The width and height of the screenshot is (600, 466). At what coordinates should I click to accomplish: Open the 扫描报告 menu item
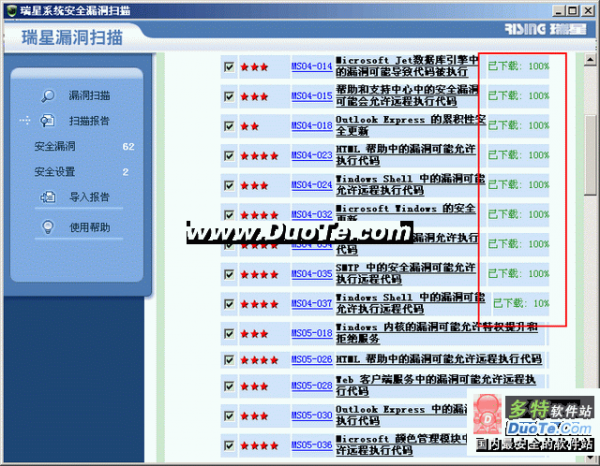[x=89, y=121]
